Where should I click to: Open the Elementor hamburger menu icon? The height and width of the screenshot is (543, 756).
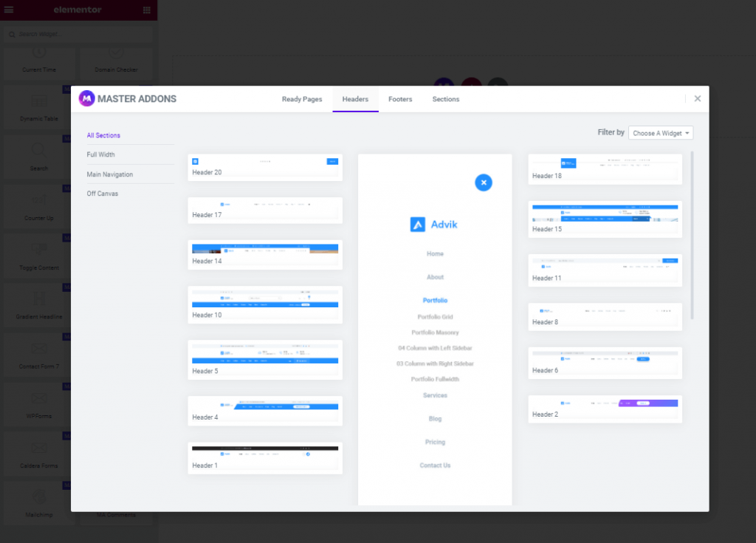click(9, 10)
